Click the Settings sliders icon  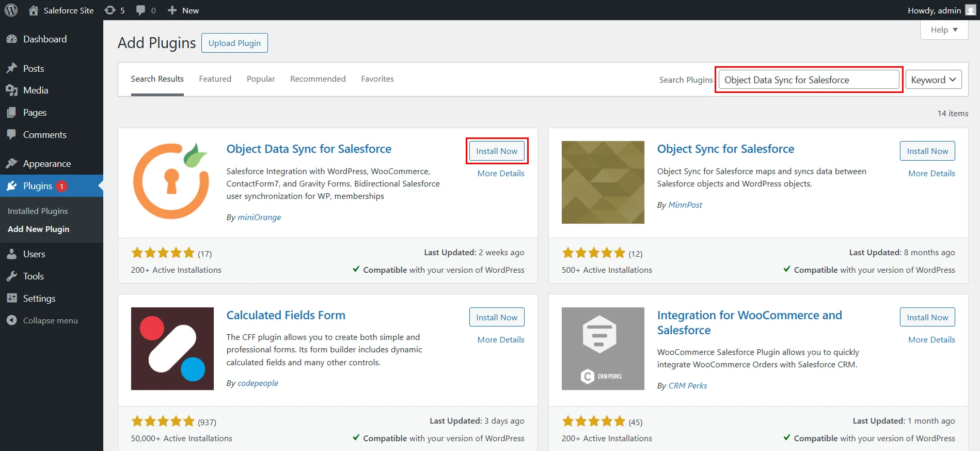11,299
